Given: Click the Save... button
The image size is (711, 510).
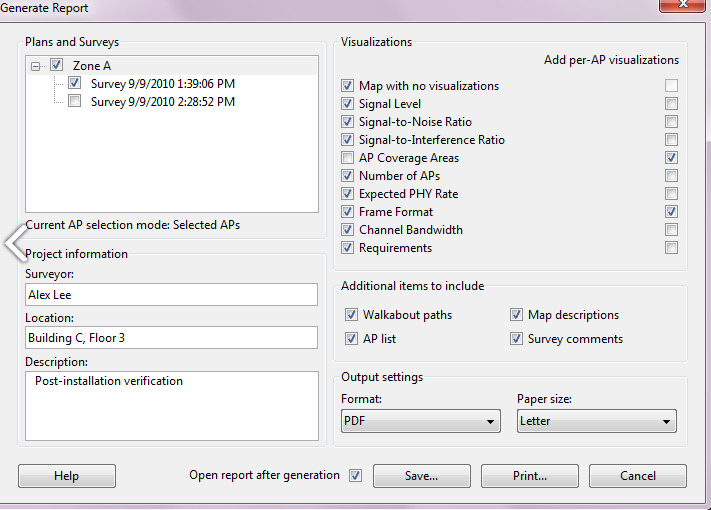Looking at the screenshot, I should (422, 476).
